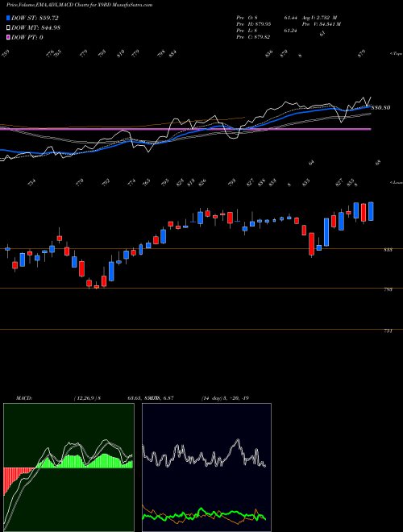Click the '(12,26,9)' MACD parameters text
This screenshot has height=532, width=403.
[x=85, y=398]
